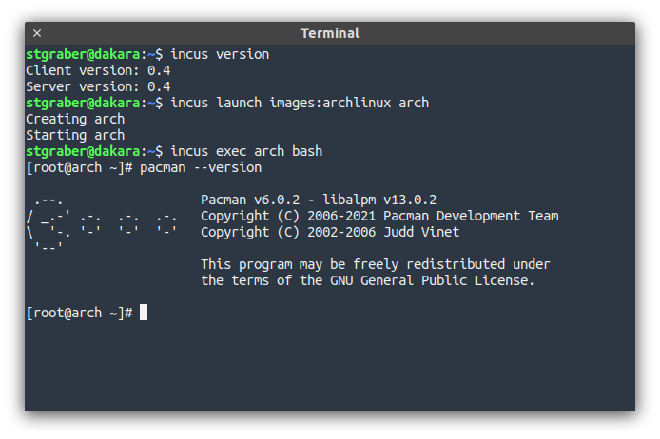The height and width of the screenshot is (439, 660).
Task: Click the "Creating arch" output line
Action: coord(75,119)
